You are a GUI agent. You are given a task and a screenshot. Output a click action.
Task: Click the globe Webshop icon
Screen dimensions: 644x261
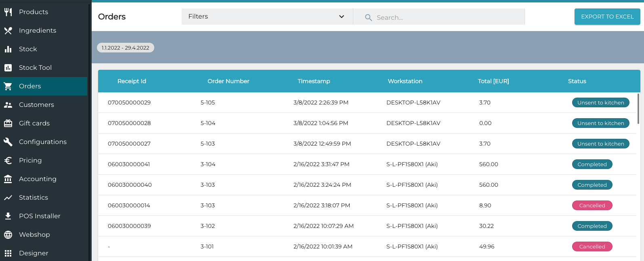[8, 235]
